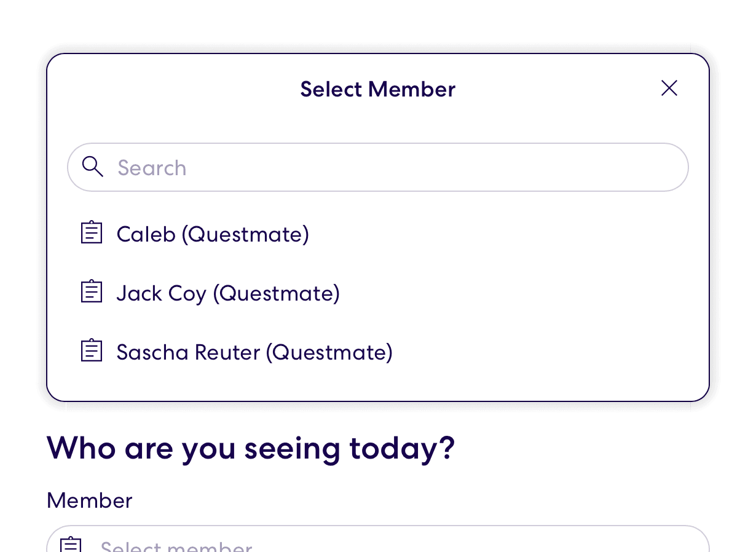Click the clipboard icon beside Jack Coy
Image resolution: width=756 pixels, height=552 pixels.
(92, 292)
